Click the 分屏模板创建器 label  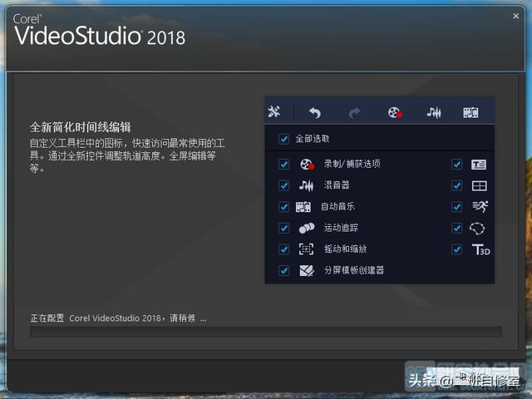354,270
